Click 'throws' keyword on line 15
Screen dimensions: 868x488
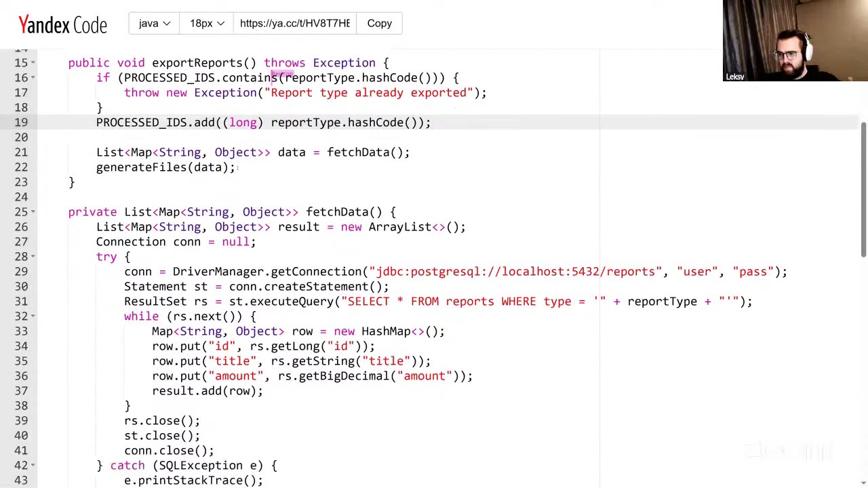(285, 63)
